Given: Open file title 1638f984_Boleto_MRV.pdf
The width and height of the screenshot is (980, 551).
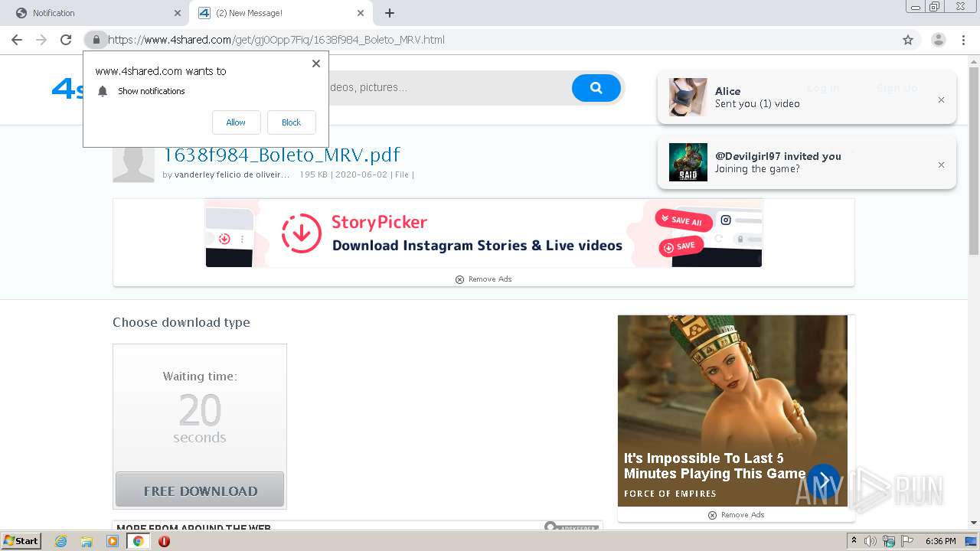Looking at the screenshot, I should 281,155.
